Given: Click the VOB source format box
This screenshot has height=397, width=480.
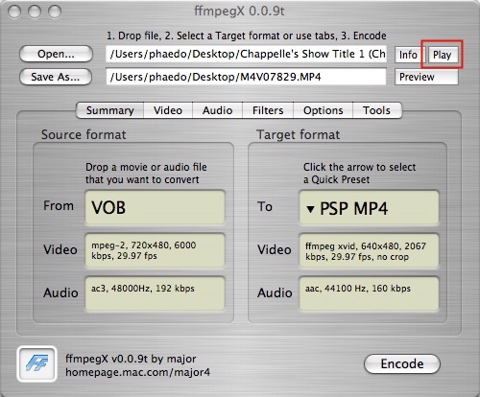Looking at the screenshot, I should coord(155,207).
